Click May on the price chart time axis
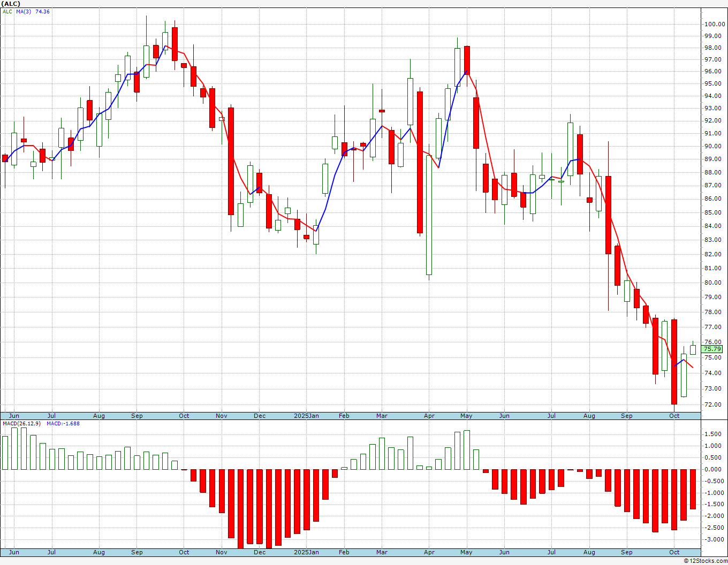The width and height of the screenshot is (728, 565). [466, 416]
